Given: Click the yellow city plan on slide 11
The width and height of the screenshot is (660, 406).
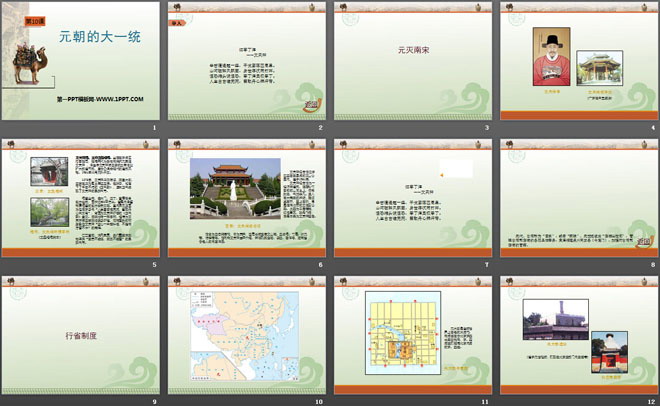Looking at the screenshot, I should [403, 333].
